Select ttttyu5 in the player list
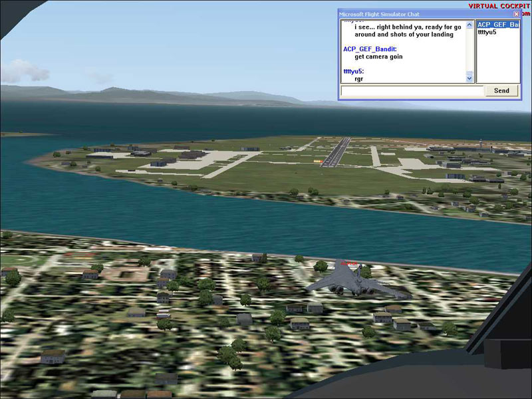This screenshot has width=532, height=399. (487, 32)
